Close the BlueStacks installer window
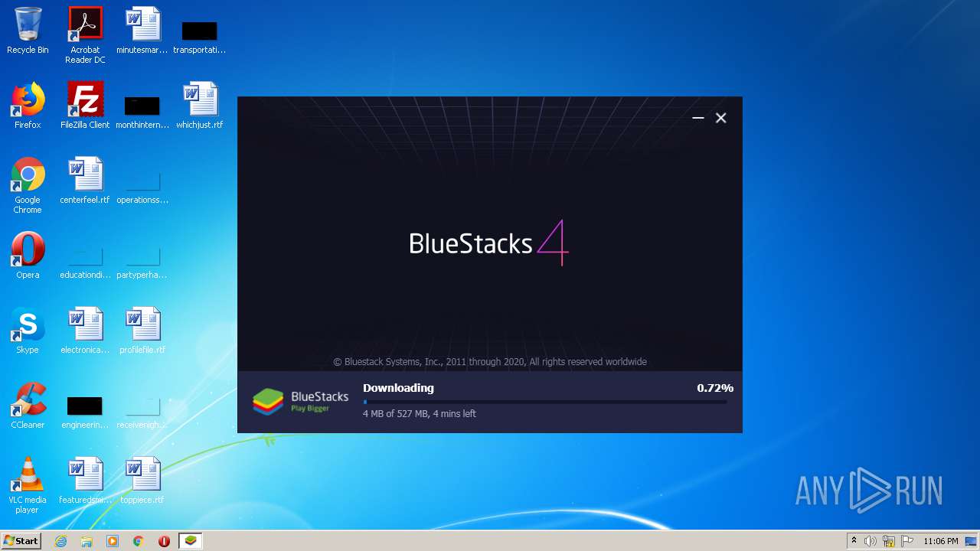Viewport: 980px width, 551px height. pyautogui.click(x=720, y=118)
